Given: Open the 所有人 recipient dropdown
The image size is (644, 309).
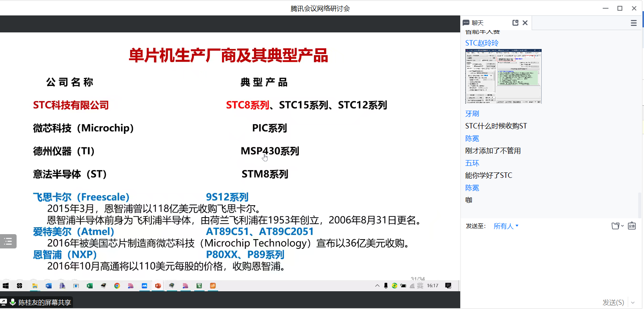Looking at the screenshot, I should click(x=506, y=226).
